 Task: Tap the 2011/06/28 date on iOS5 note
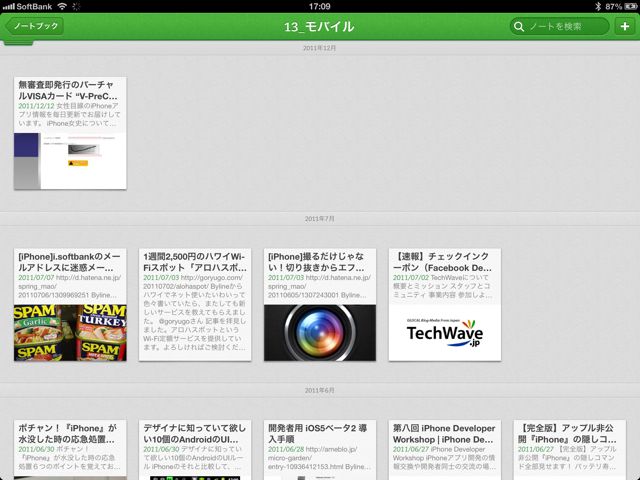click(x=286, y=449)
